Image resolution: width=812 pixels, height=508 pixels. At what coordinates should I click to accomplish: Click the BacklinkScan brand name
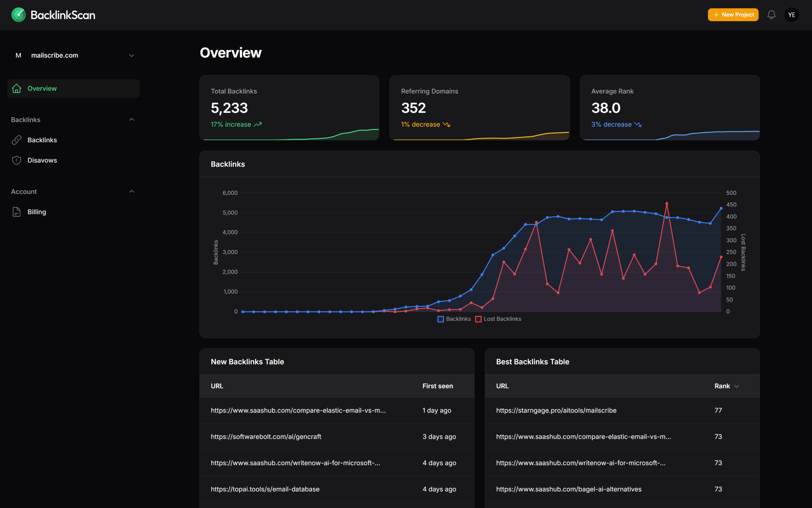63,15
